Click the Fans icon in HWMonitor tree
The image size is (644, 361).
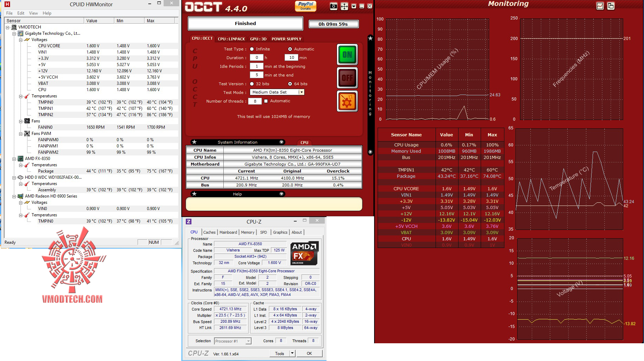27,121
